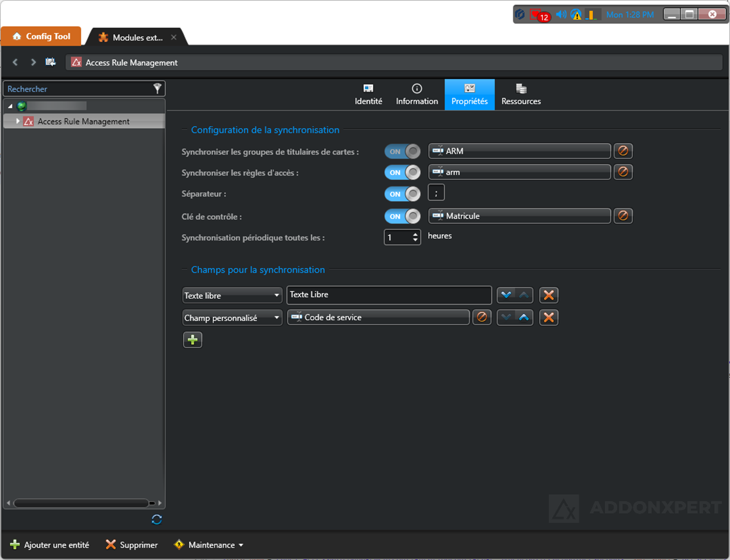Move Texte libre field down
The image size is (730, 560).
506,295
